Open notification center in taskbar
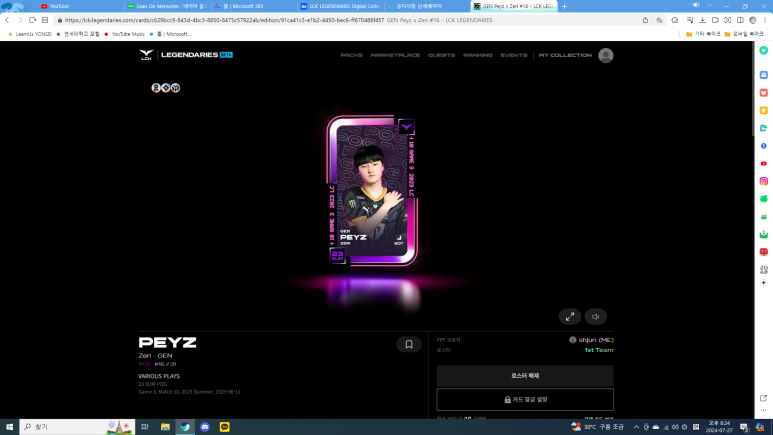This screenshot has width=773, height=435. point(744,427)
